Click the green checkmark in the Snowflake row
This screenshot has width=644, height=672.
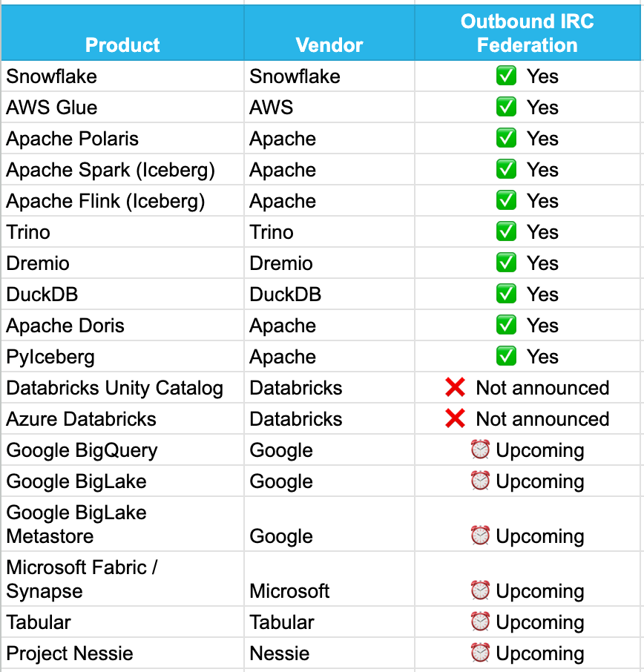(x=506, y=76)
